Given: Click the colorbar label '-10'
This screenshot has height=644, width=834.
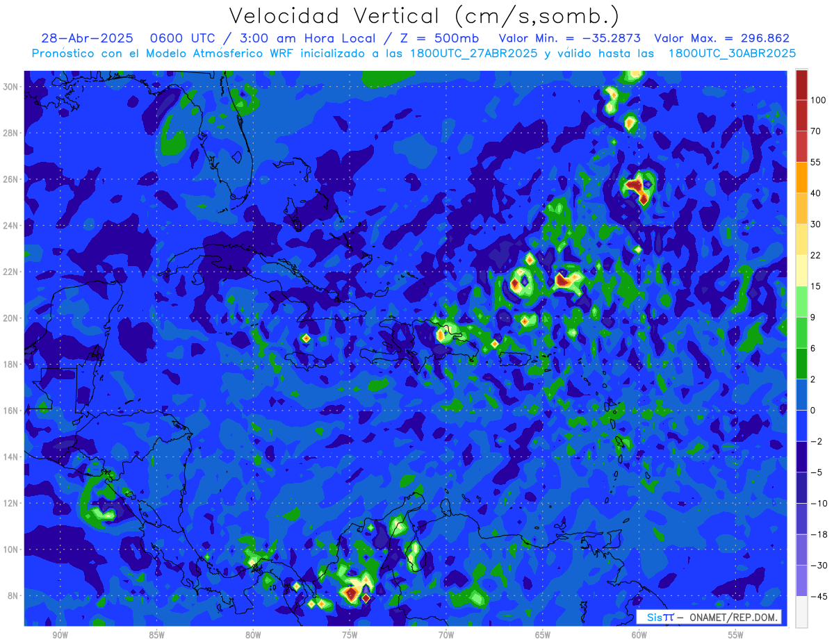Looking at the screenshot, I should tap(818, 503).
